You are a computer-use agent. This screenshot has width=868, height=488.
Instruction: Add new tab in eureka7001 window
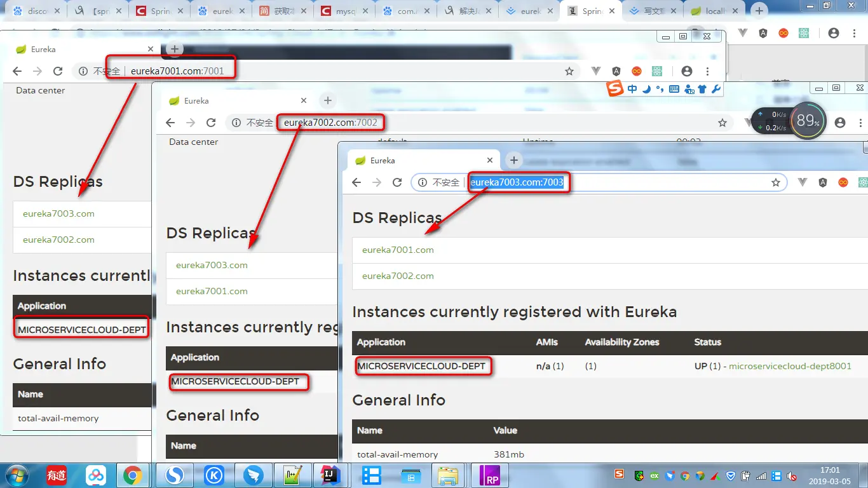tap(175, 49)
